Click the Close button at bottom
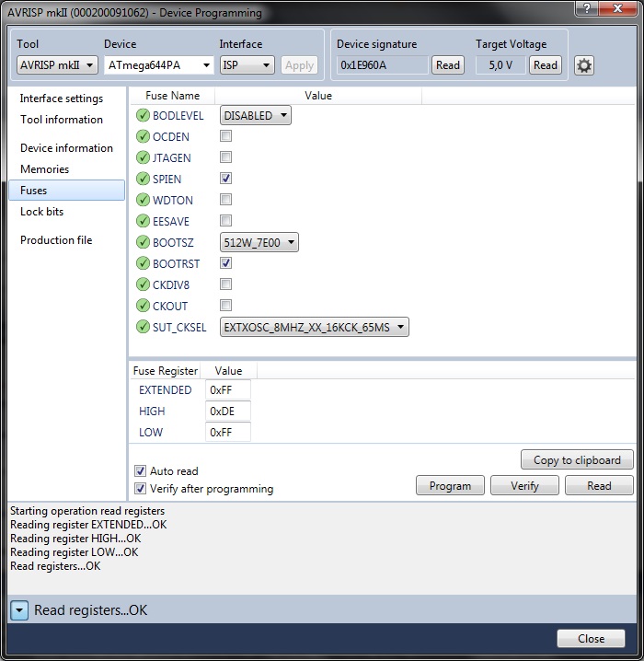This screenshot has width=644, height=661. pos(591,639)
